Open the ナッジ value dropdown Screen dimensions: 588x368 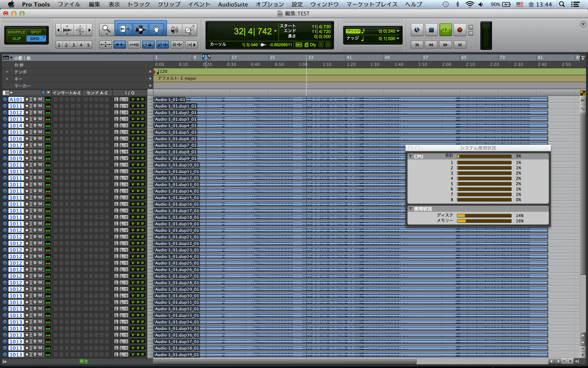[x=398, y=38]
